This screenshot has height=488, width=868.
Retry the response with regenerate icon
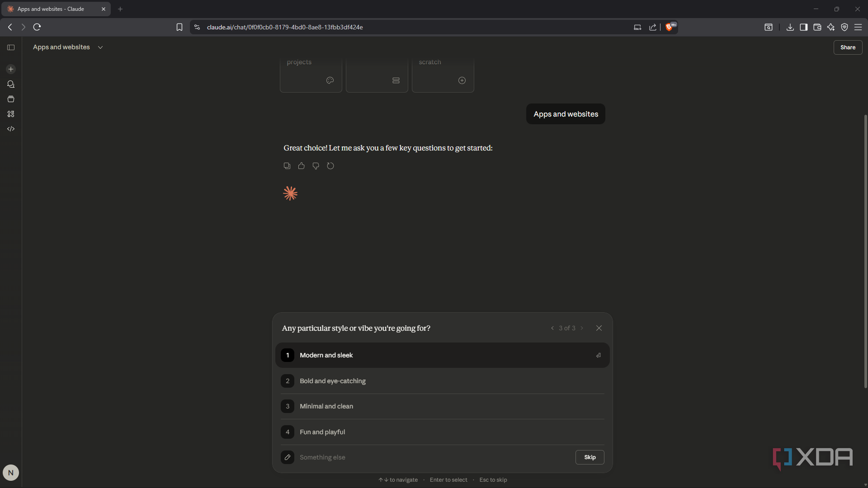click(330, 166)
